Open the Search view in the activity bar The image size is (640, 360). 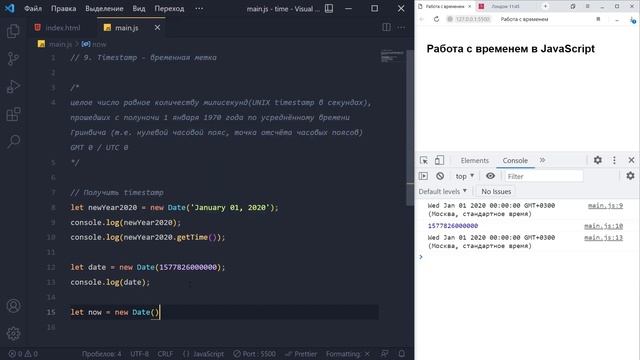13,141
